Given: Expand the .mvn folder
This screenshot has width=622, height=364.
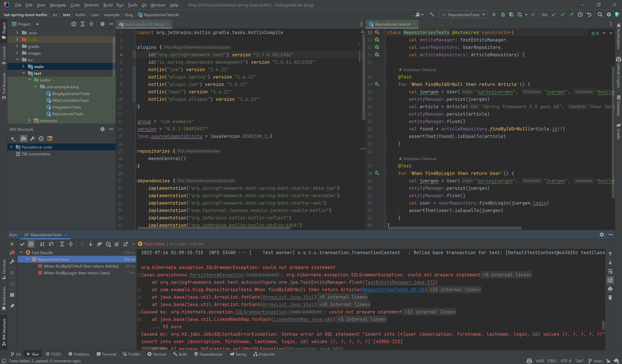Looking at the screenshot, I should click(x=17, y=33).
